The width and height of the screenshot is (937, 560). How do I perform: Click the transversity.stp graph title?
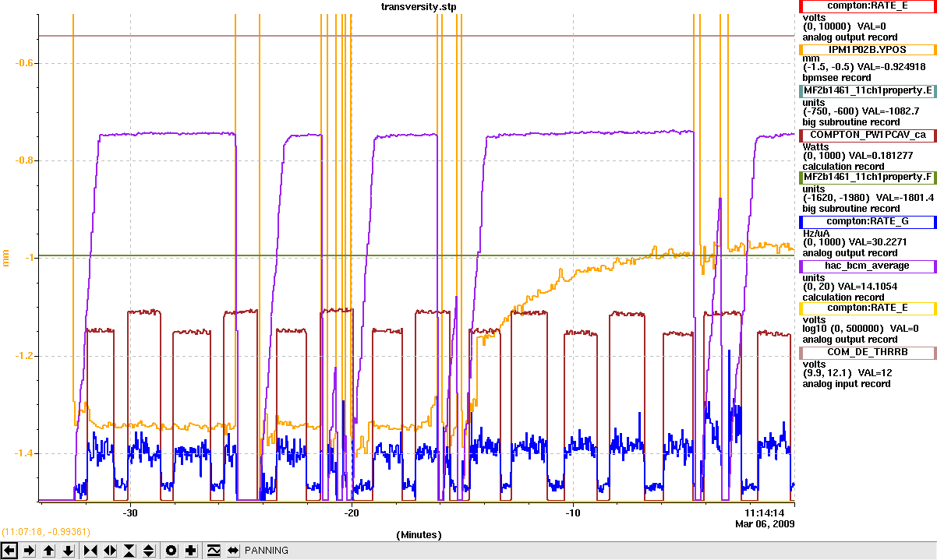point(419,6)
